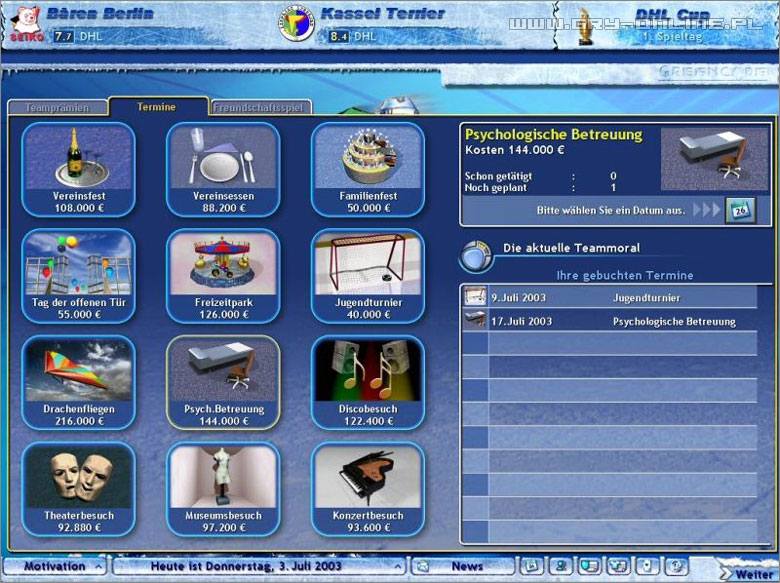Choose the Konzertbesuch piano event

[368, 489]
